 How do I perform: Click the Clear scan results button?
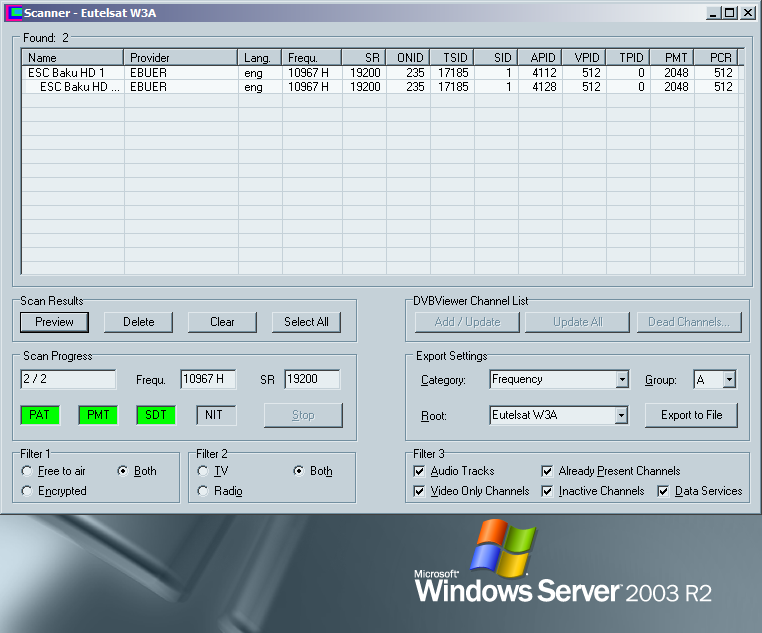(222, 322)
